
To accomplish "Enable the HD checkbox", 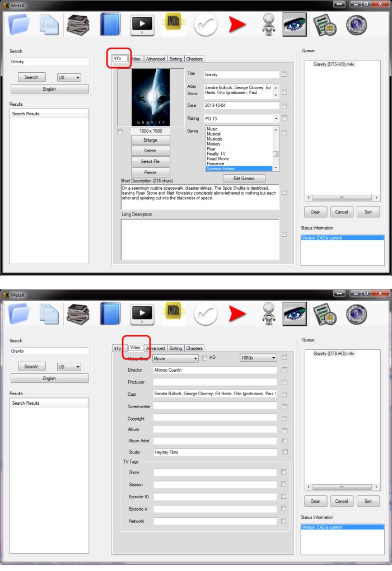I will [205, 358].
